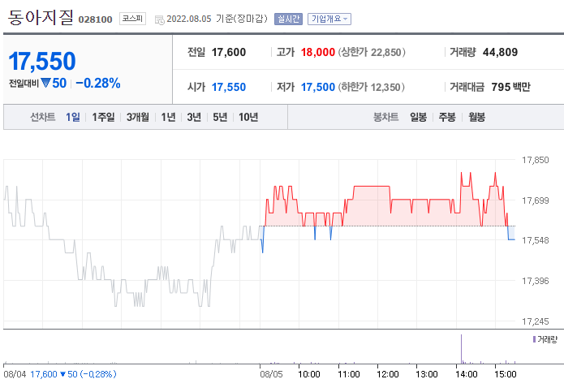Click the 저가 value 17,500

[x=318, y=87]
